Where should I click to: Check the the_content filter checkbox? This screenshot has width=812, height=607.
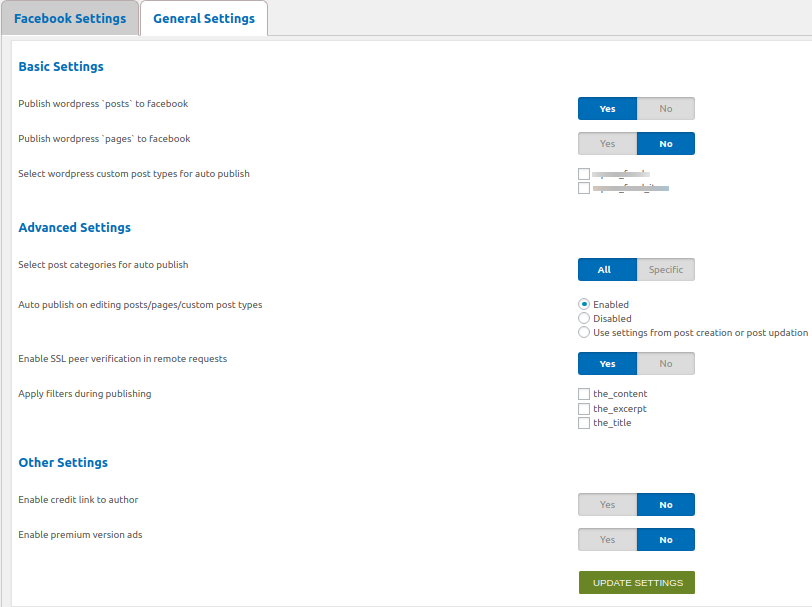[584, 394]
